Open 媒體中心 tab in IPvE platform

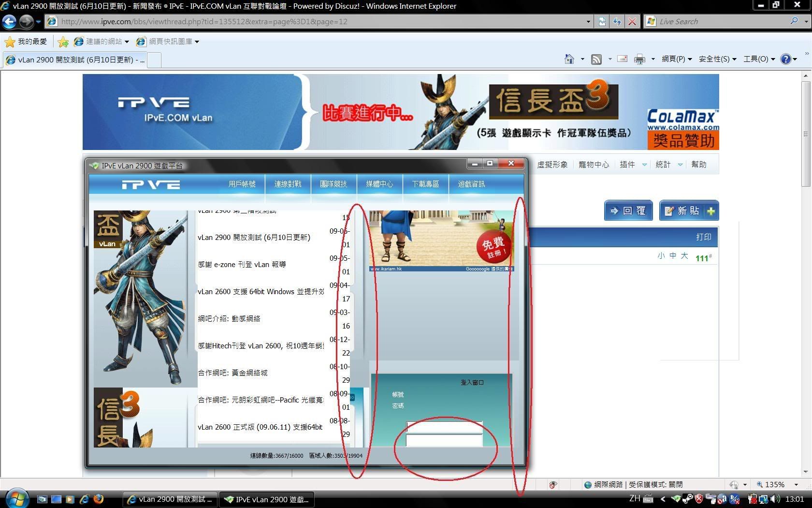click(379, 184)
